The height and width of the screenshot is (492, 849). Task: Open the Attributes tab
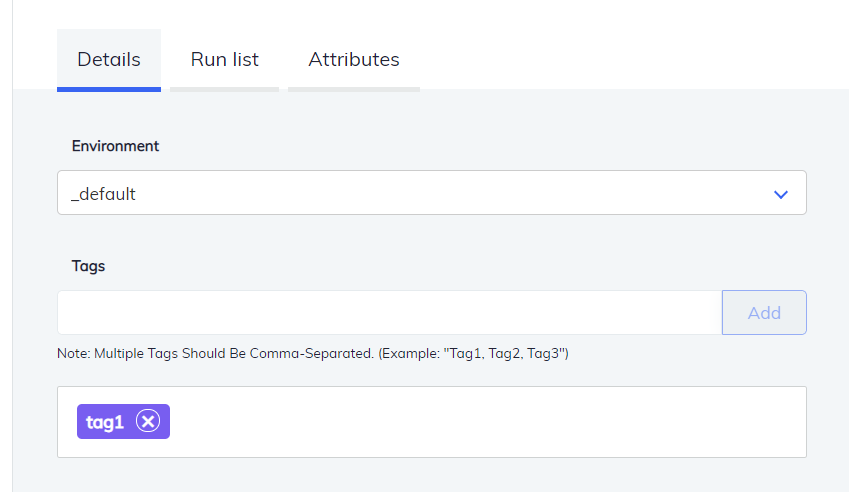(x=353, y=60)
